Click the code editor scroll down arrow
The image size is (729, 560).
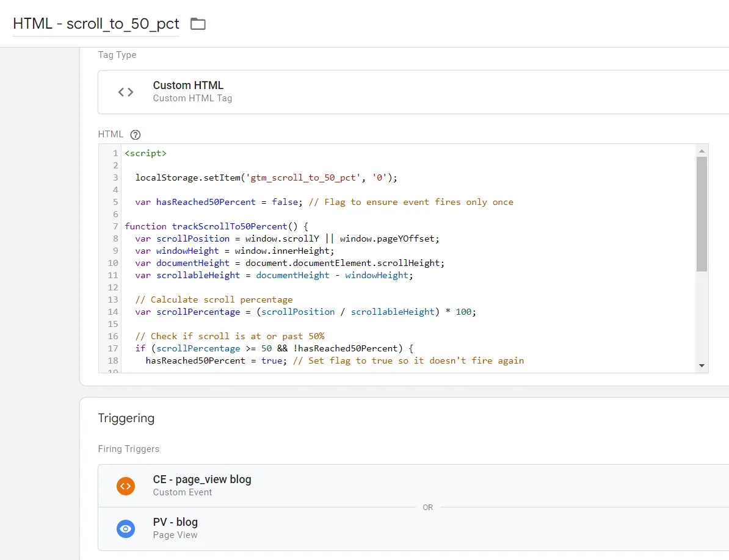pyautogui.click(x=702, y=365)
